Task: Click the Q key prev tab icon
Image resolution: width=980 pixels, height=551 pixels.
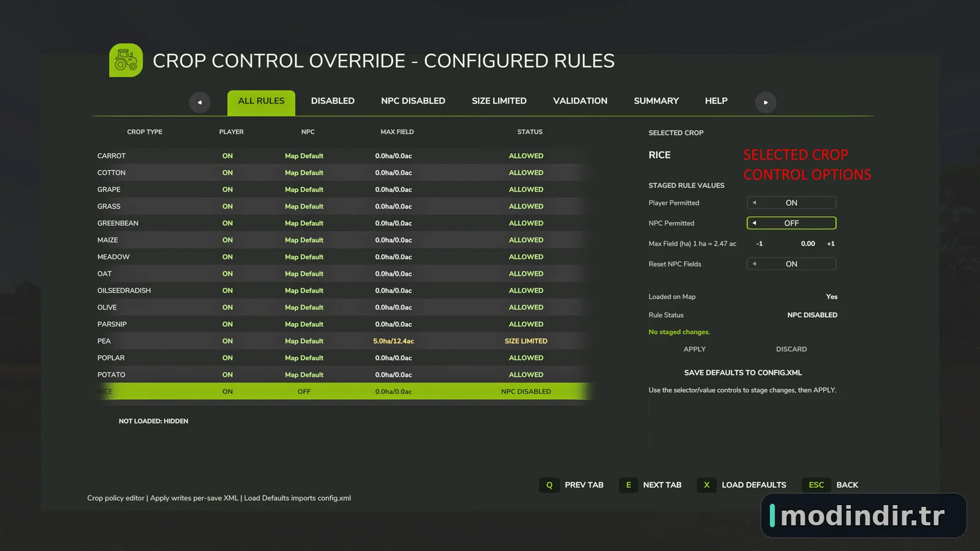Action: [549, 485]
